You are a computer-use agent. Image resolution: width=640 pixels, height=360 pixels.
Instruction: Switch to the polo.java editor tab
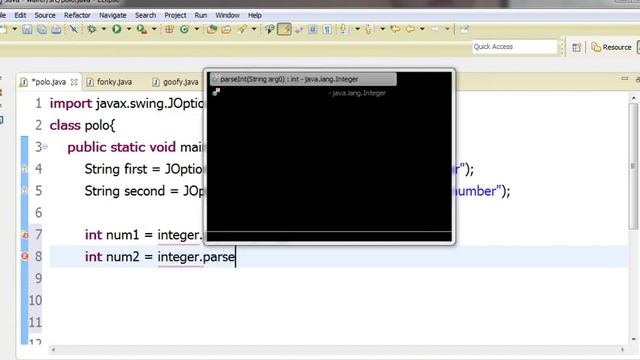click(49, 82)
